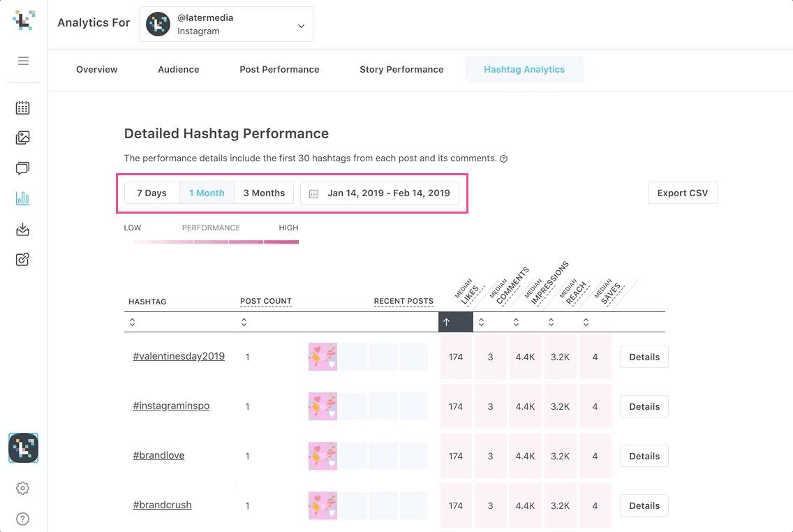Open the Jan 14 - Feb 14 date picker
793x532 pixels.
click(380, 193)
